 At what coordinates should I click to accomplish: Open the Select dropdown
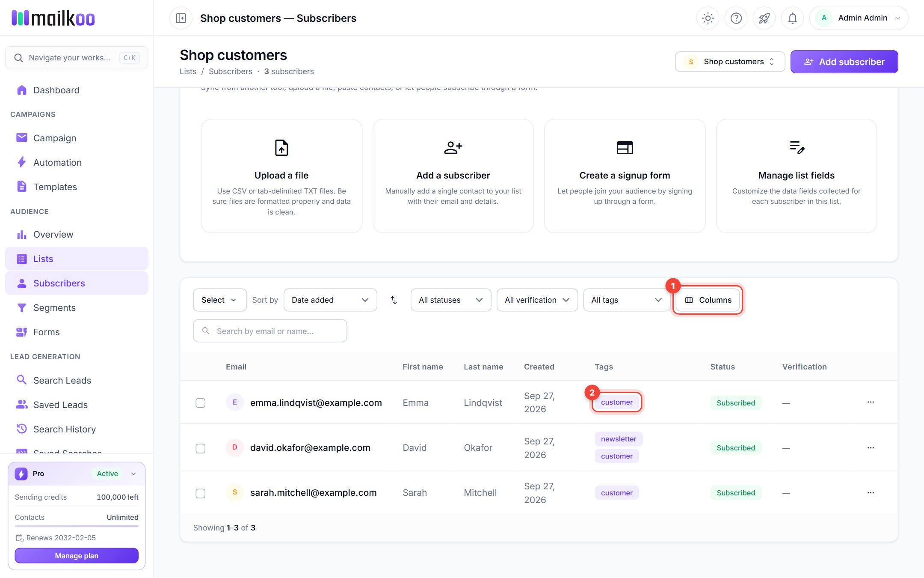219,300
